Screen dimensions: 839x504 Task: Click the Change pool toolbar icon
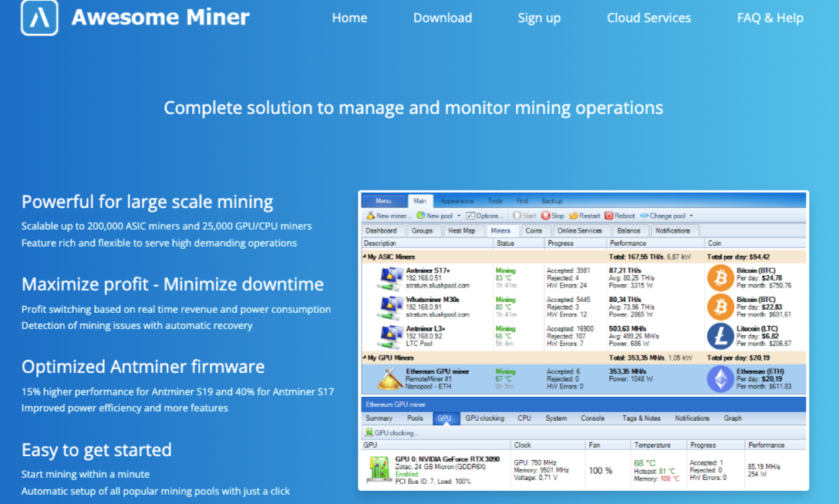point(644,215)
